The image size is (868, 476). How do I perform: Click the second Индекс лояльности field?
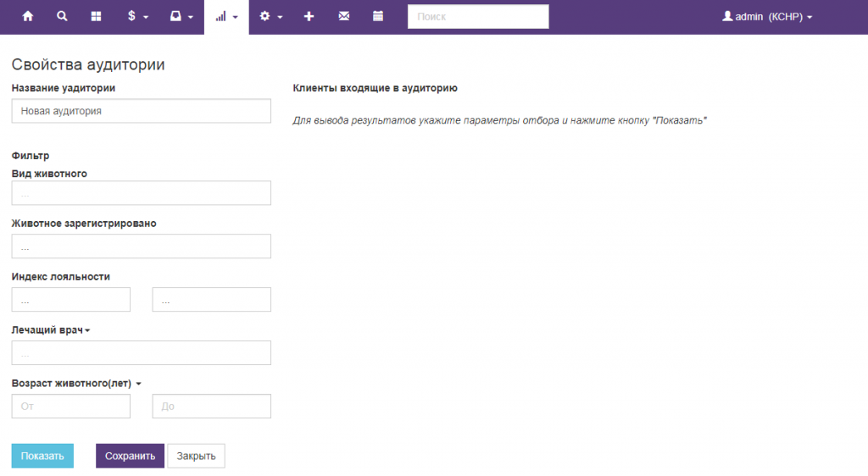pyautogui.click(x=211, y=300)
